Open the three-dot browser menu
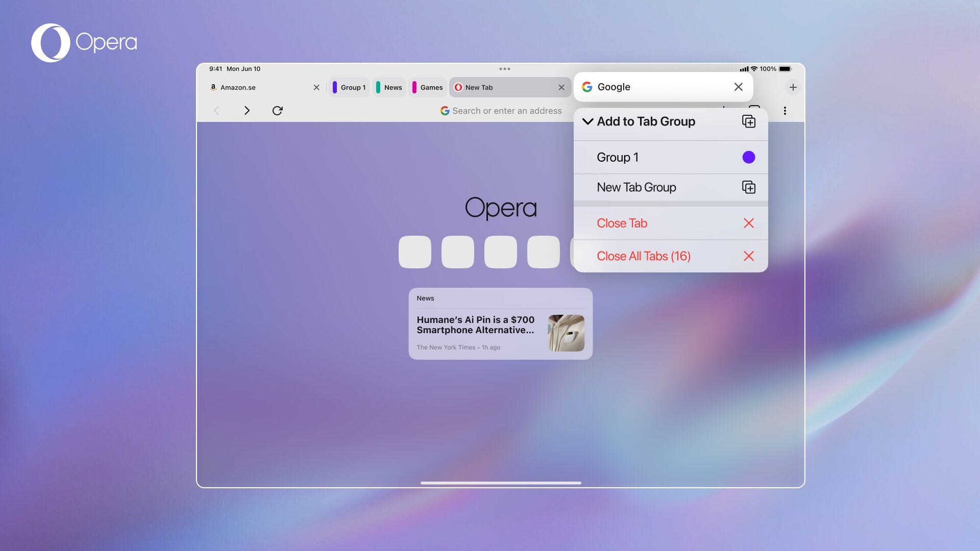The image size is (980, 551). click(x=785, y=111)
